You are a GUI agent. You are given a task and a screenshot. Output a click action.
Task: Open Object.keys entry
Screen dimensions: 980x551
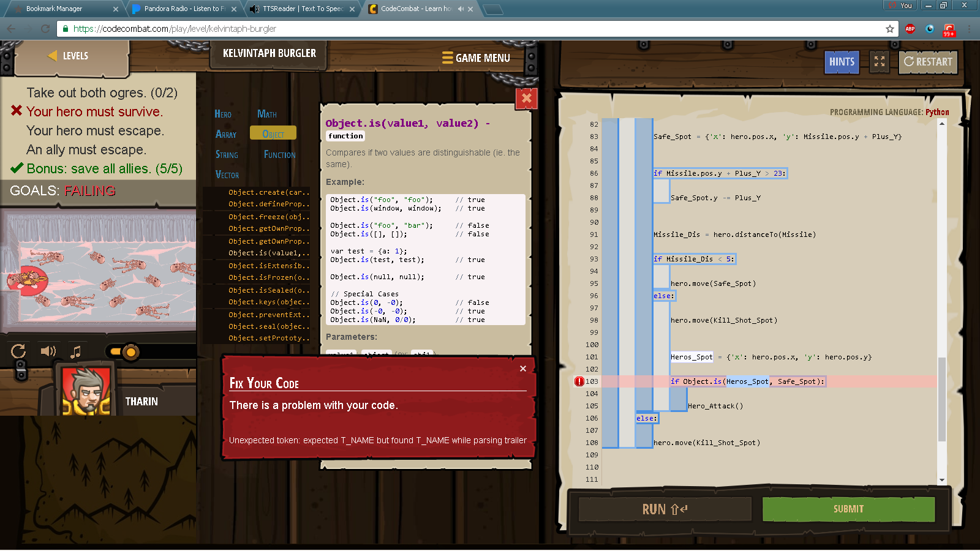coord(269,302)
